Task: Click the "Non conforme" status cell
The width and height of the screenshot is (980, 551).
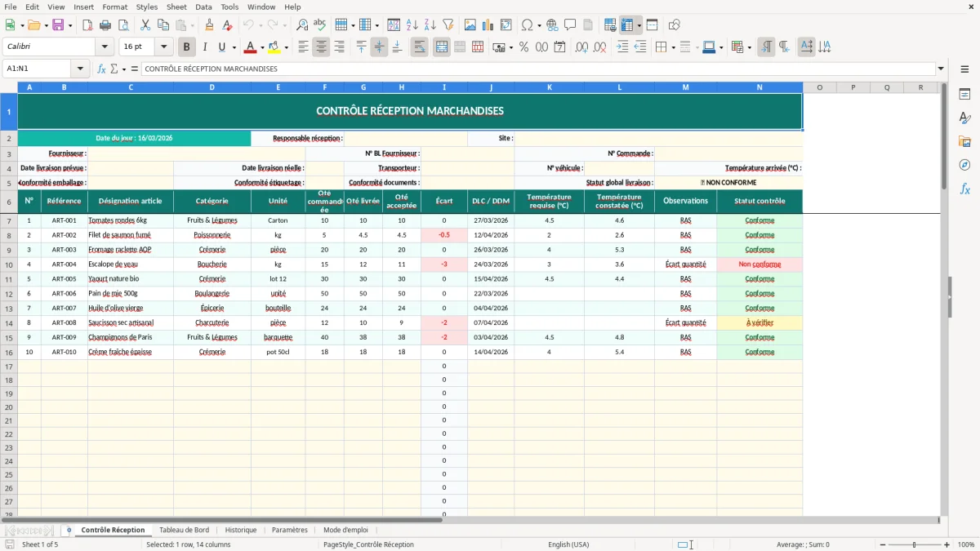Action: (759, 264)
